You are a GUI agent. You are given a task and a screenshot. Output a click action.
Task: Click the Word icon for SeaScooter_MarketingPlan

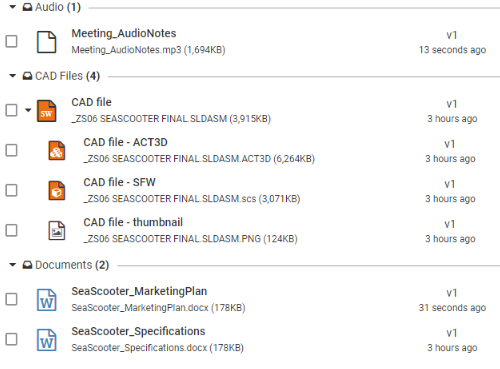[x=46, y=300]
